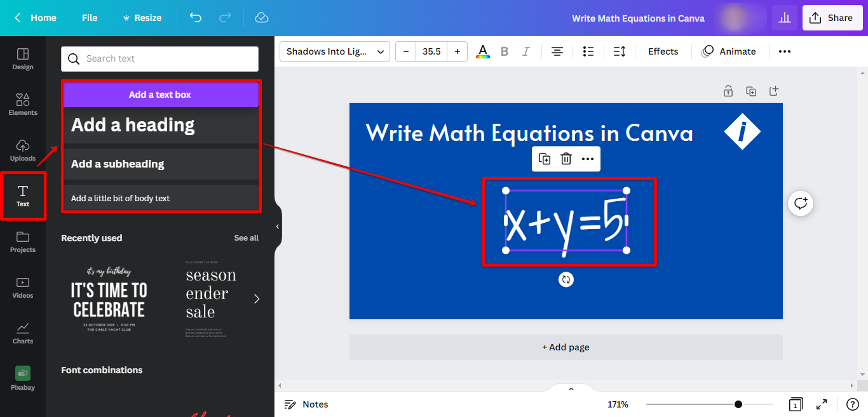Click the Add a text box button
868x417 pixels.
160,95
